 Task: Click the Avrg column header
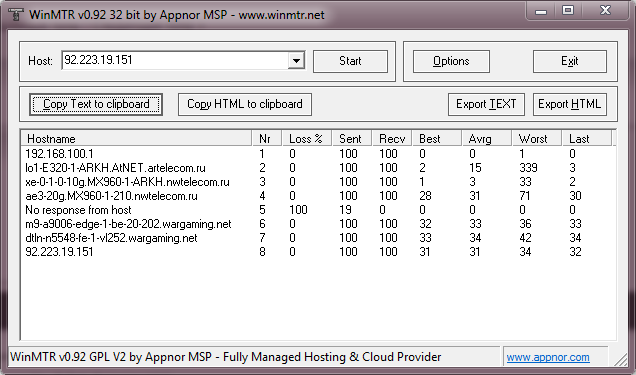pos(487,139)
